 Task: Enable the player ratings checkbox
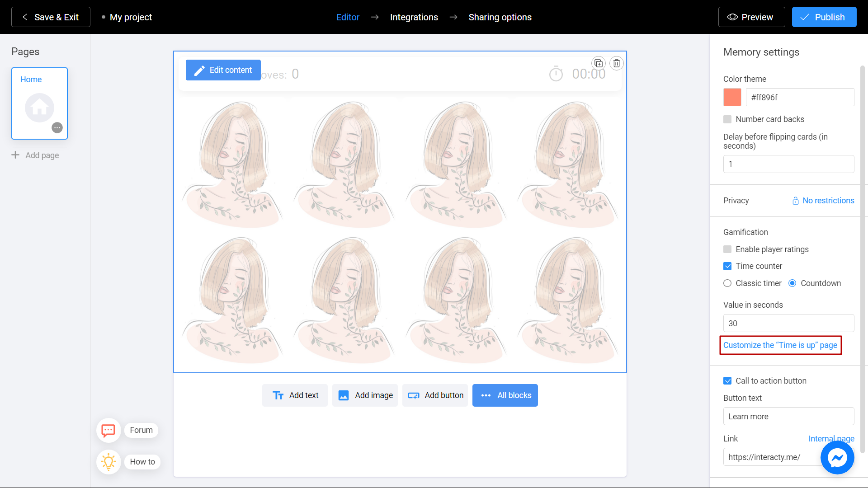tap(727, 249)
